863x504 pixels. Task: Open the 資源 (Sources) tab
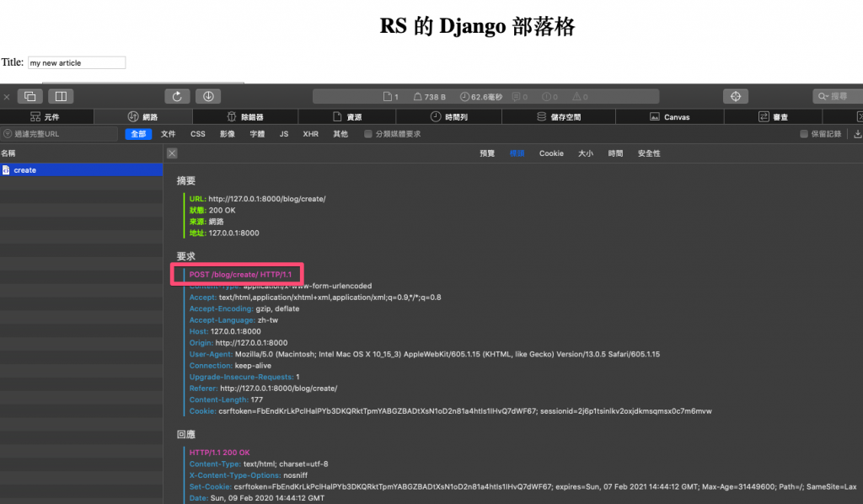(346, 116)
